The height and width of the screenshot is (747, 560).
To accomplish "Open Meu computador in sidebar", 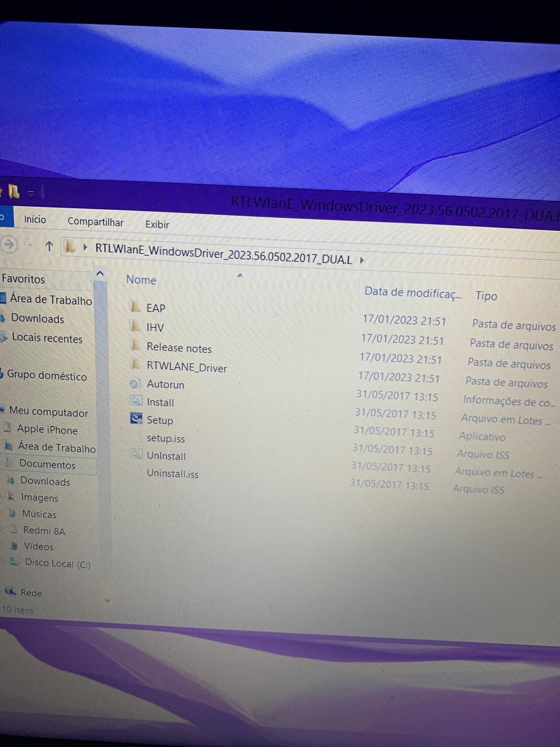I will (48, 411).
